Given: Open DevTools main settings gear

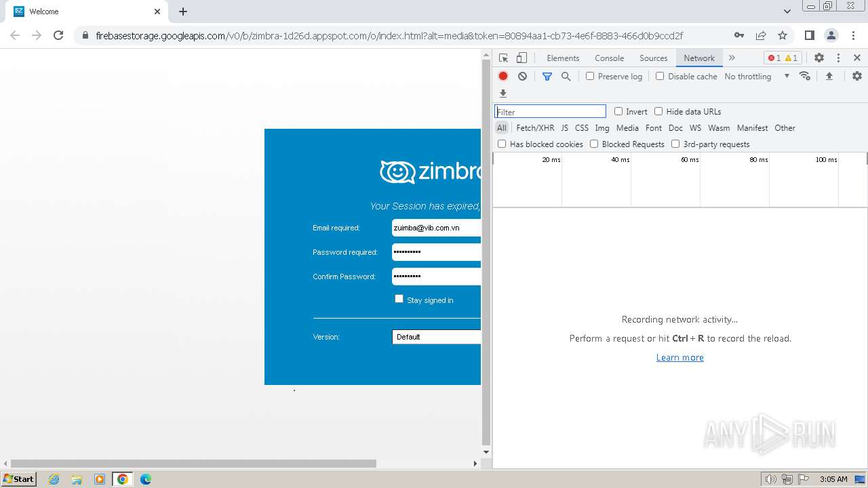Looking at the screenshot, I should pos(819,58).
